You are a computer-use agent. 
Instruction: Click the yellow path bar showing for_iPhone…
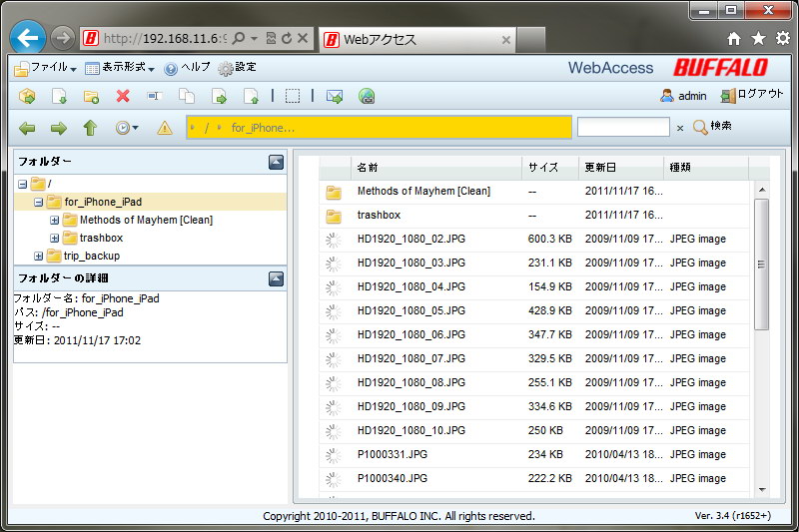pyautogui.click(x=380, y=128)
